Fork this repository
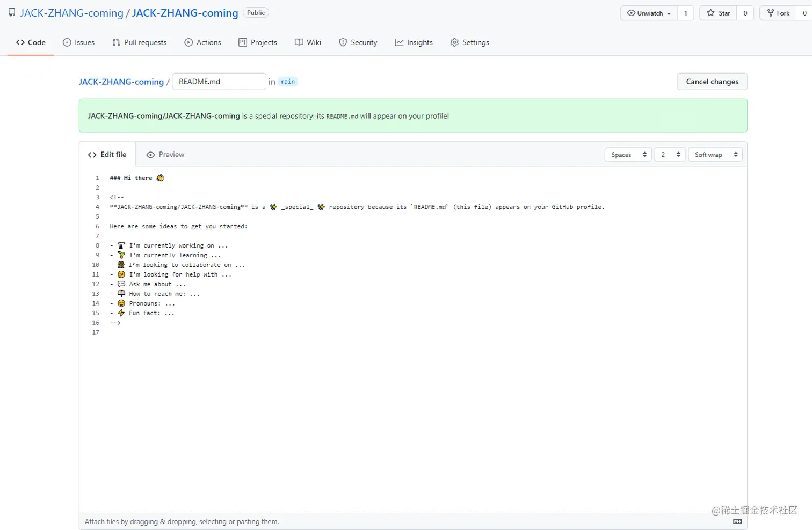This screenshot has width=812, height=530. (x=778, y=13)
